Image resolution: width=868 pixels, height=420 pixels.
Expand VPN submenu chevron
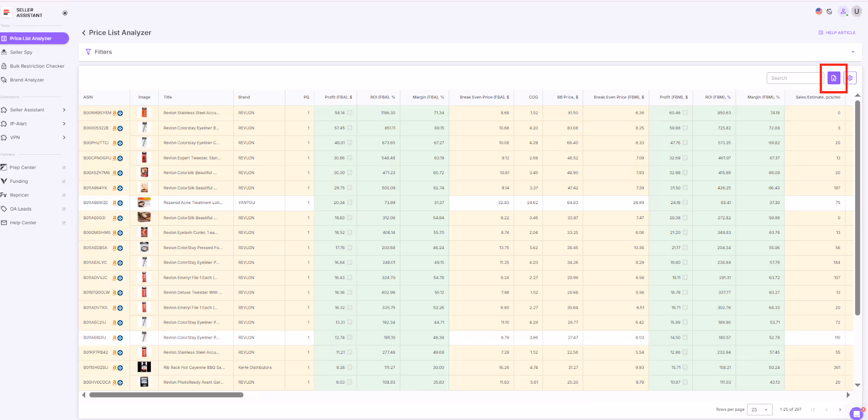coord(64,137)
